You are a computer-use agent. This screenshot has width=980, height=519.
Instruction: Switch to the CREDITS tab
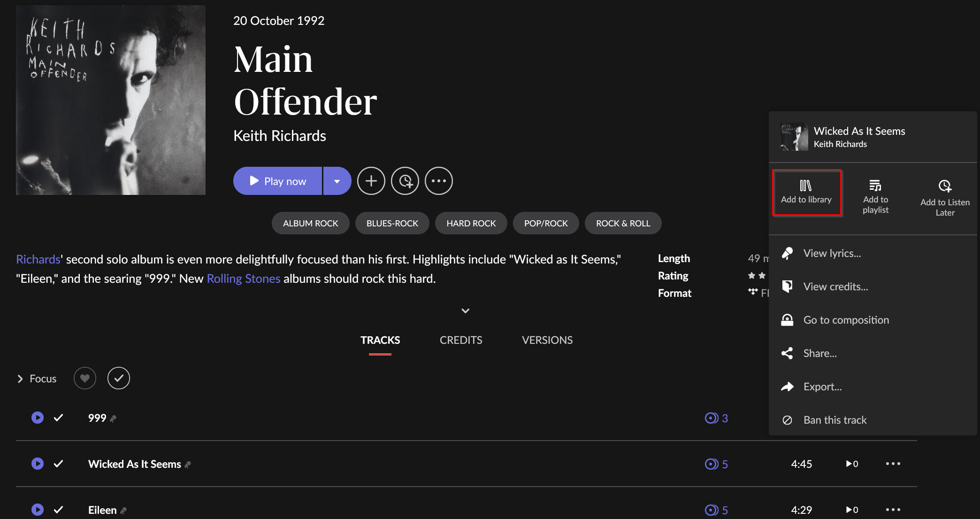[461, 340]
